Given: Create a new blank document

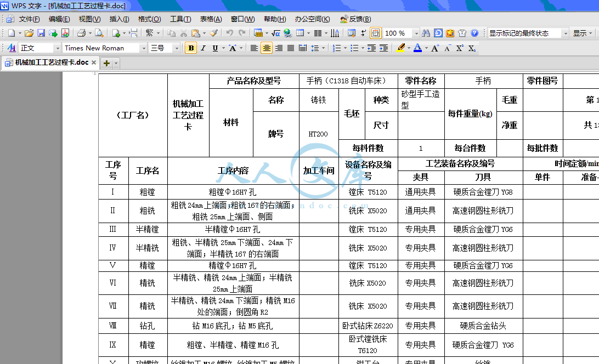Looking at the screenshot, I should click(12, 33).
